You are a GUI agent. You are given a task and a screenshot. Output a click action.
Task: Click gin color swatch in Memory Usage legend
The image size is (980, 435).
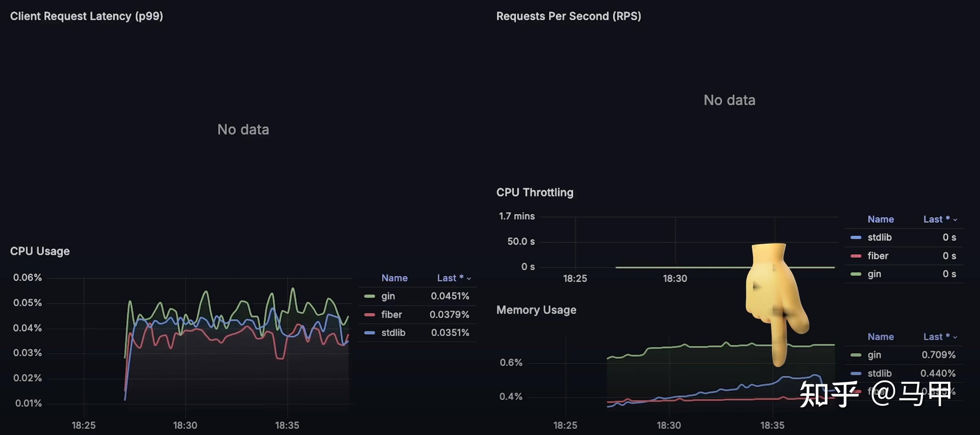pos(856,355)
